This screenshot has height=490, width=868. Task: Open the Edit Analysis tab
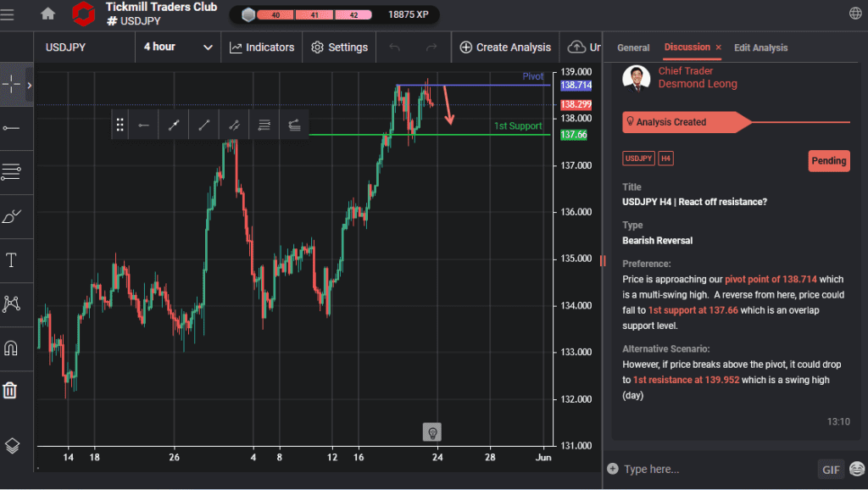point(760,48)
